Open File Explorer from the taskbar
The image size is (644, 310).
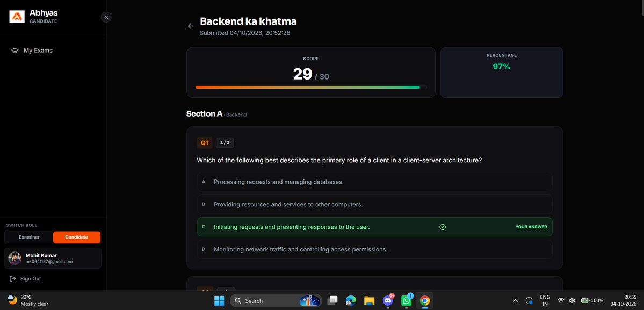coord(369,300)
